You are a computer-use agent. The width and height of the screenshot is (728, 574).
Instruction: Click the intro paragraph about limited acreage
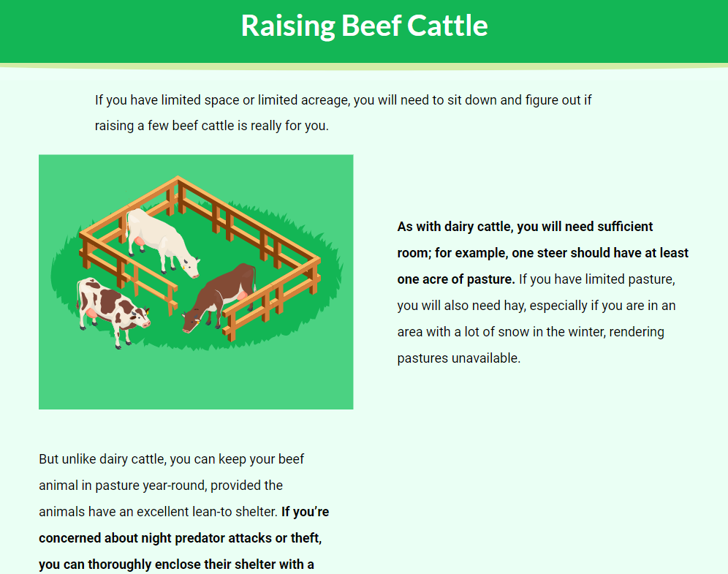pyautogui.click(x=343, y=113)
